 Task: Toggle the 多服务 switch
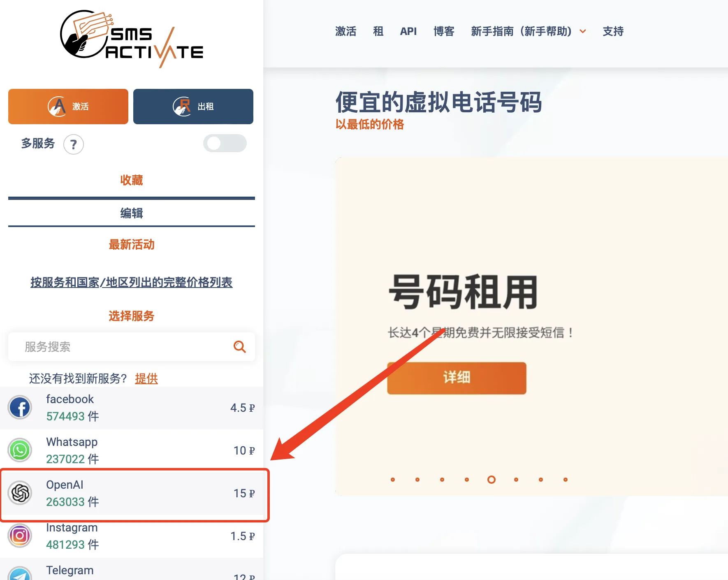point(225,143)
